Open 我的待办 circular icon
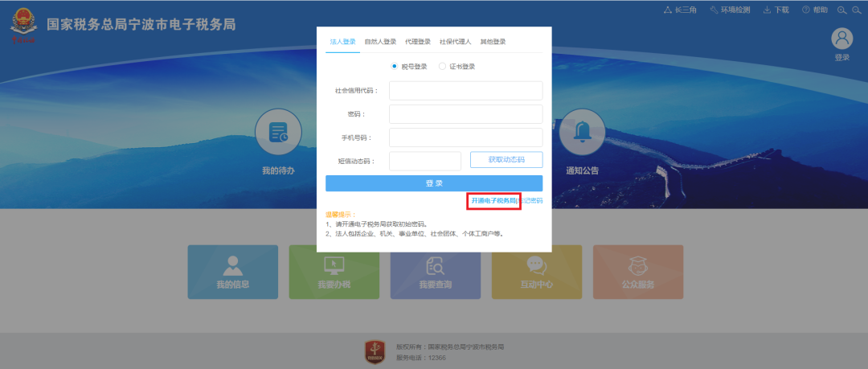This screenshot has height=369, width=868. click(278, 133)
